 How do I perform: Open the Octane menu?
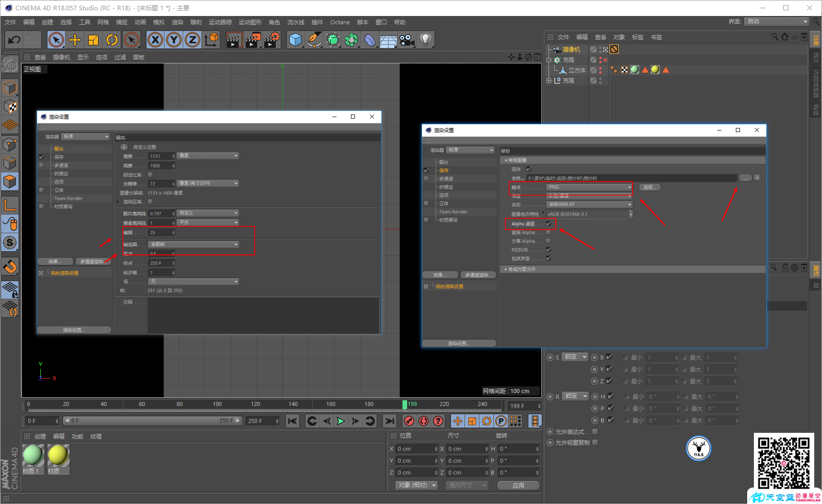[340, 22]
